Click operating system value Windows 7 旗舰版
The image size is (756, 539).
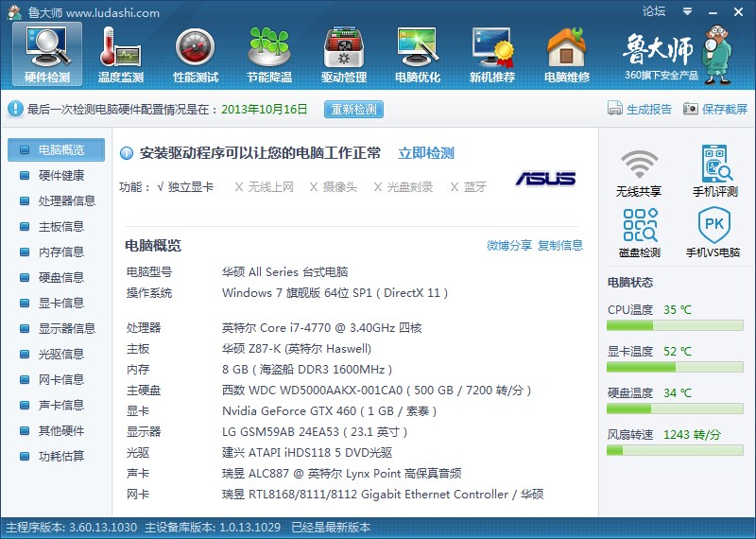coord(335,293)
